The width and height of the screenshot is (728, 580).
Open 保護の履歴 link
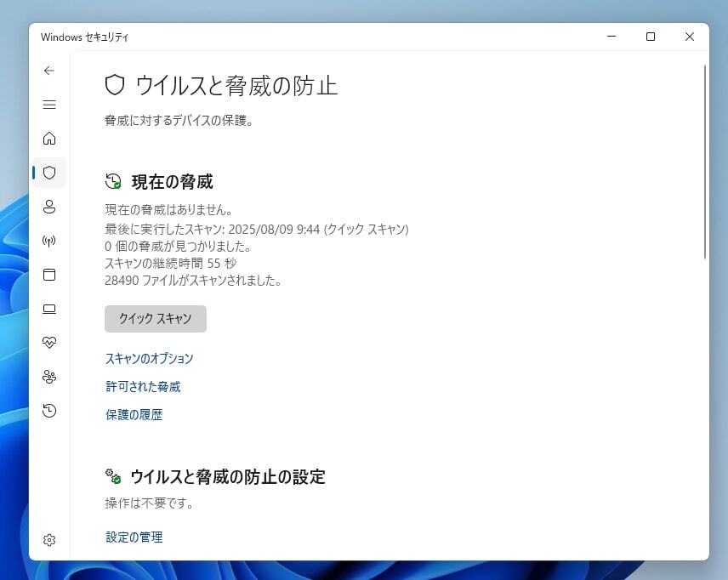[134, 414]
